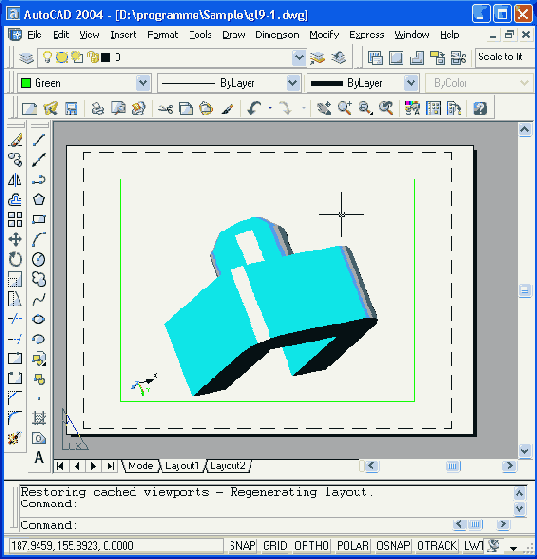Toggle OSNAP in status bar
The image size is (537, 559).
click(393, 545)
